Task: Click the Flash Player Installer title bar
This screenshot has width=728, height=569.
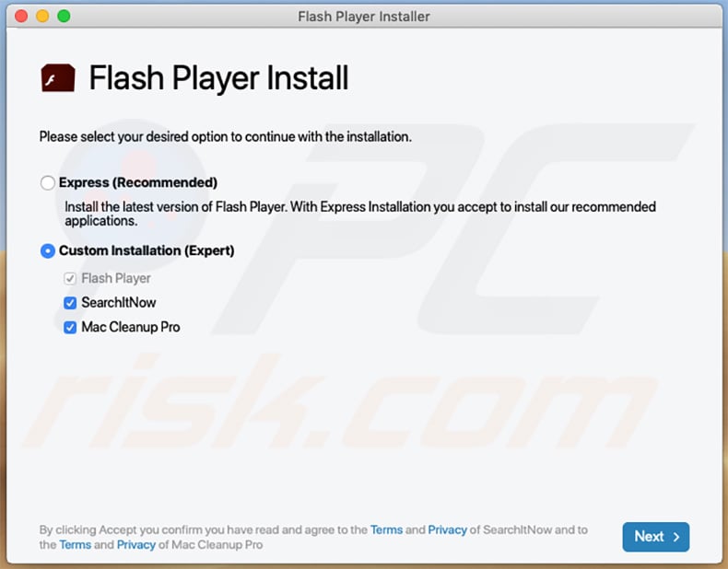Action: pyautogui.click(x=364, y=17)
